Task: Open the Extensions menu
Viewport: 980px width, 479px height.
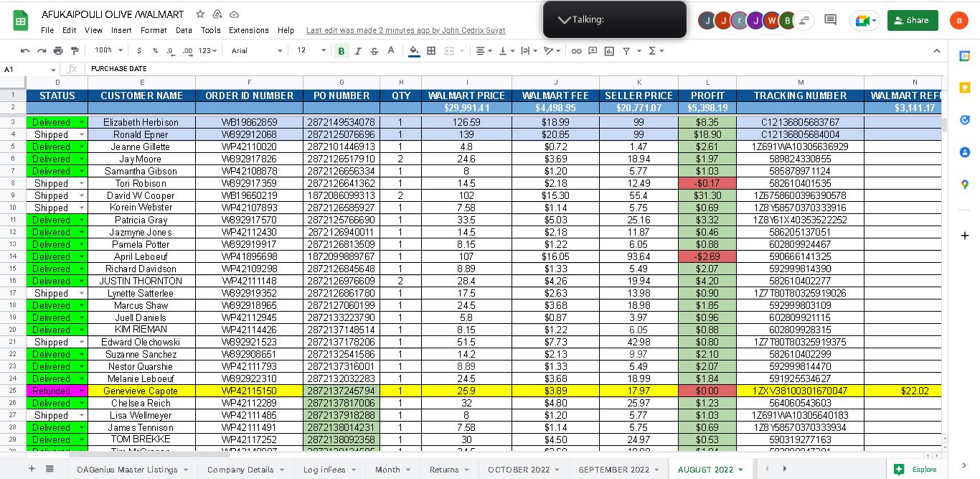Action: click(249, 30)
